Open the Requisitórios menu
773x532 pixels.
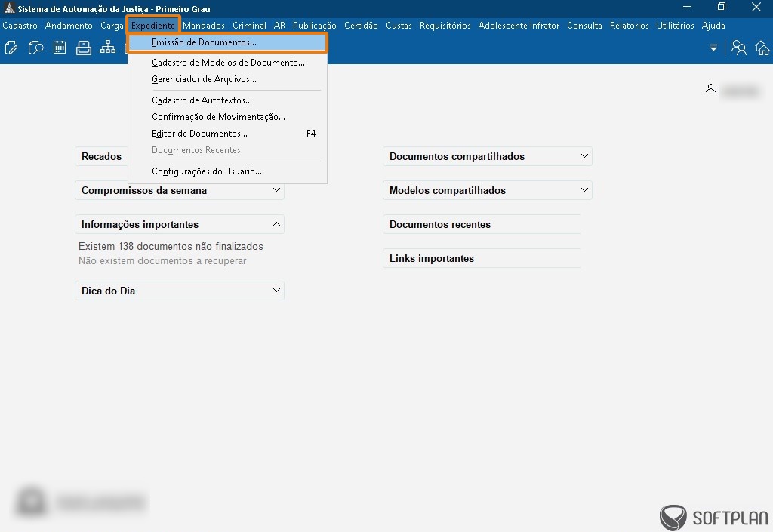click(445, 26)
